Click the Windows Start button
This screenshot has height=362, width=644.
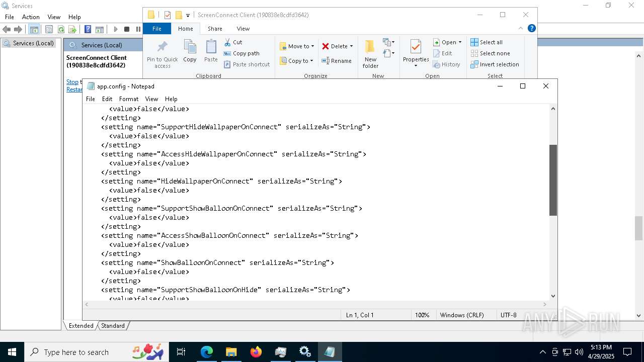point(12,352)
